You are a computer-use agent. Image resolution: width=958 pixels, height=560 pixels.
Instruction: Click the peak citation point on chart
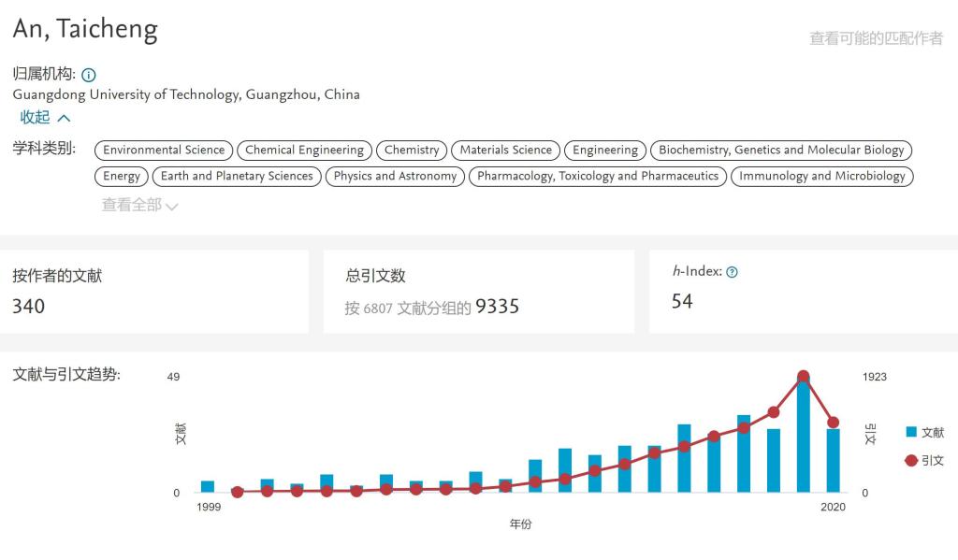(803, 377)
